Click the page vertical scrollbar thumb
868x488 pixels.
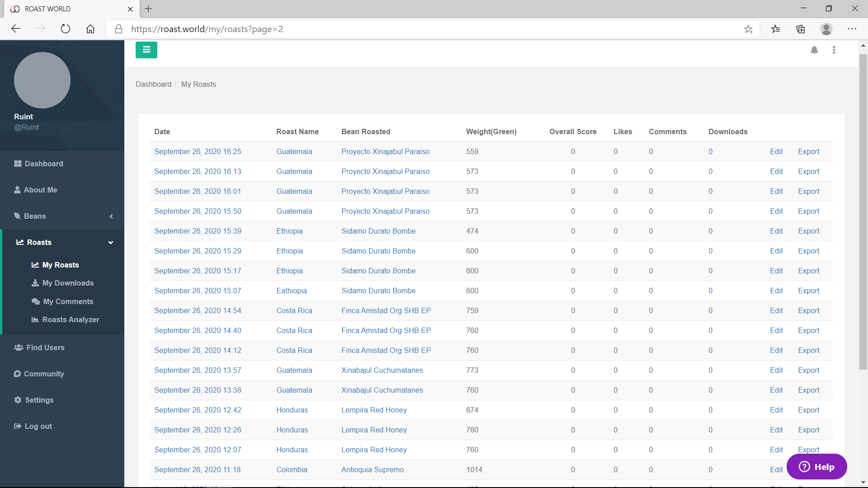tap(863, 212)
